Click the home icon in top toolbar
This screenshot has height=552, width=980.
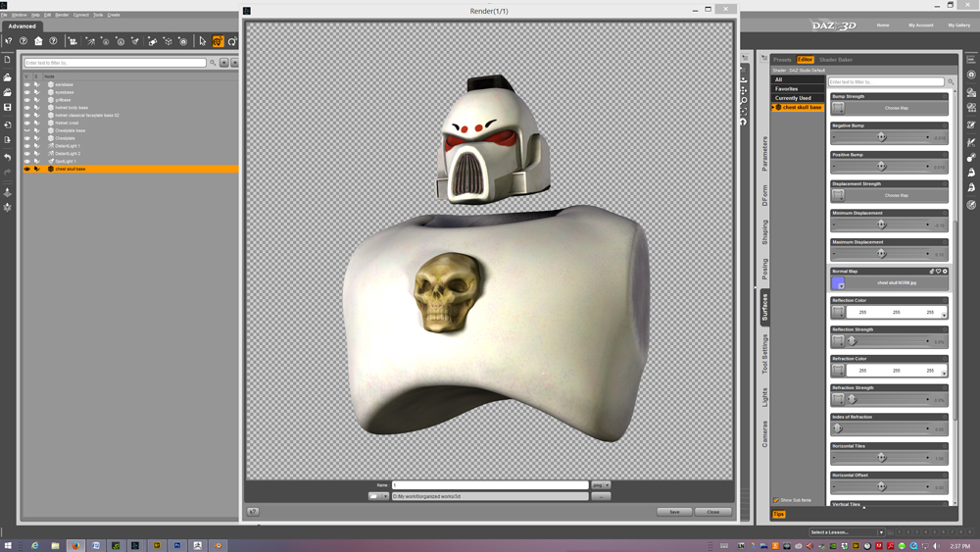point(38,41)
